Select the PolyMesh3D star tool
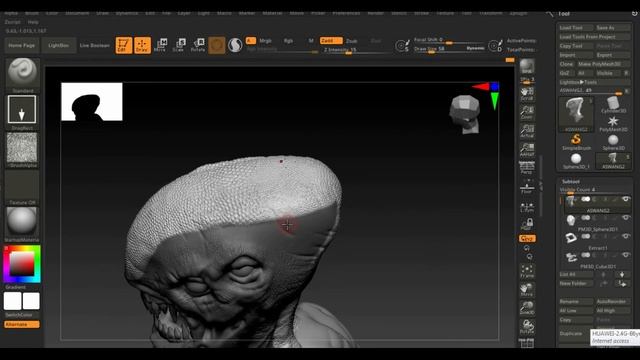 pyautogui.click(x=613, y=123)
